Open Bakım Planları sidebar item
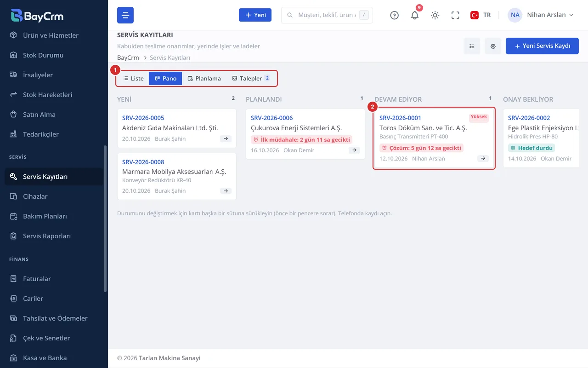This screenshot has width=588, height=368. click(54, 216)
